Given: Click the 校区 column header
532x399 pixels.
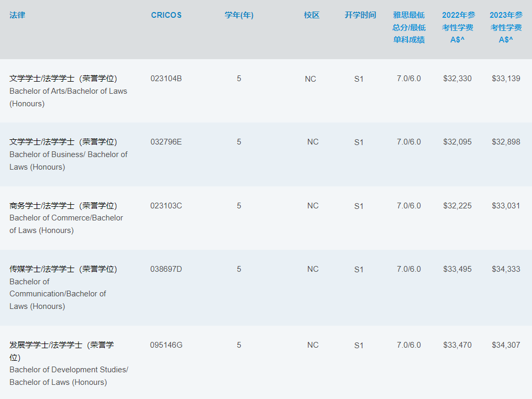Looking at the screenshot, I should point(312,15).
